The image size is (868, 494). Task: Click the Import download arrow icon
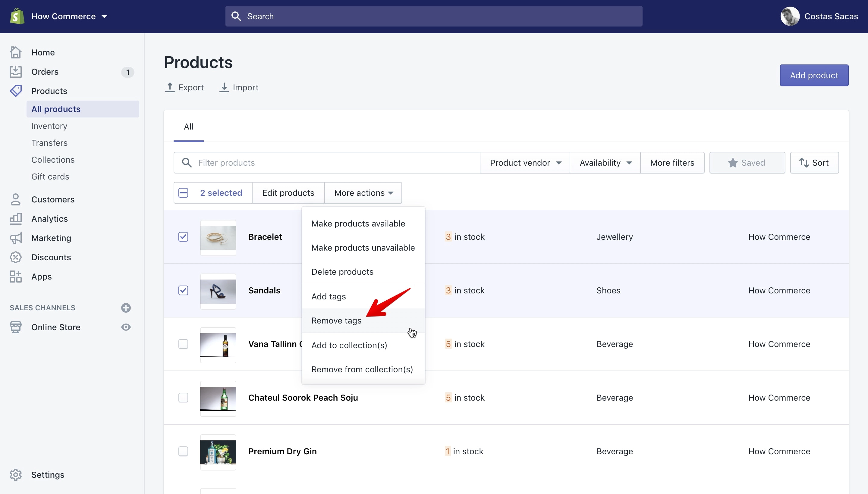[x=224, y=87]
